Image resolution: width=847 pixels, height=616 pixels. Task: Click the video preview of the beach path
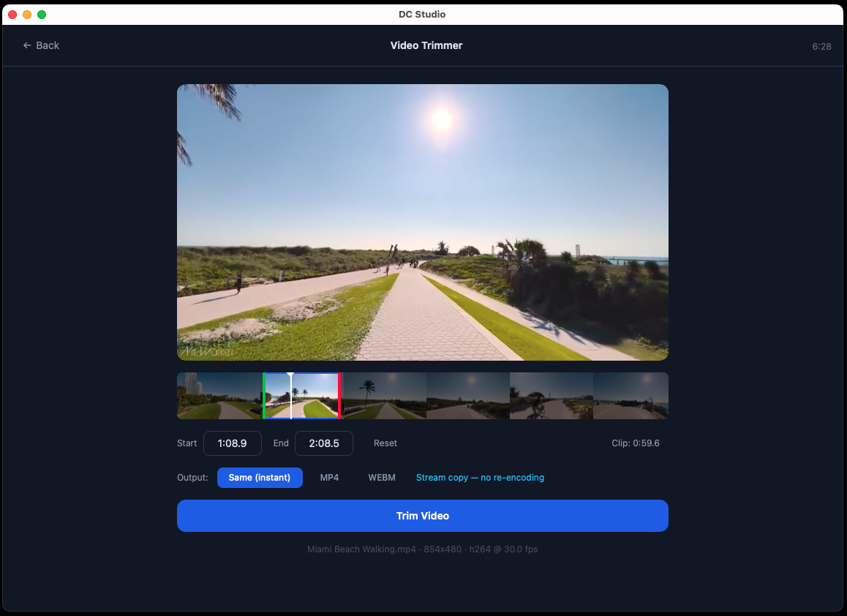(x=422, y=222)
